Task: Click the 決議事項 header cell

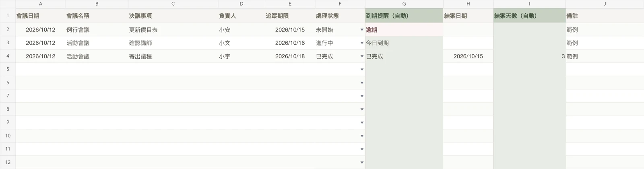Action: tap(173, 16)
